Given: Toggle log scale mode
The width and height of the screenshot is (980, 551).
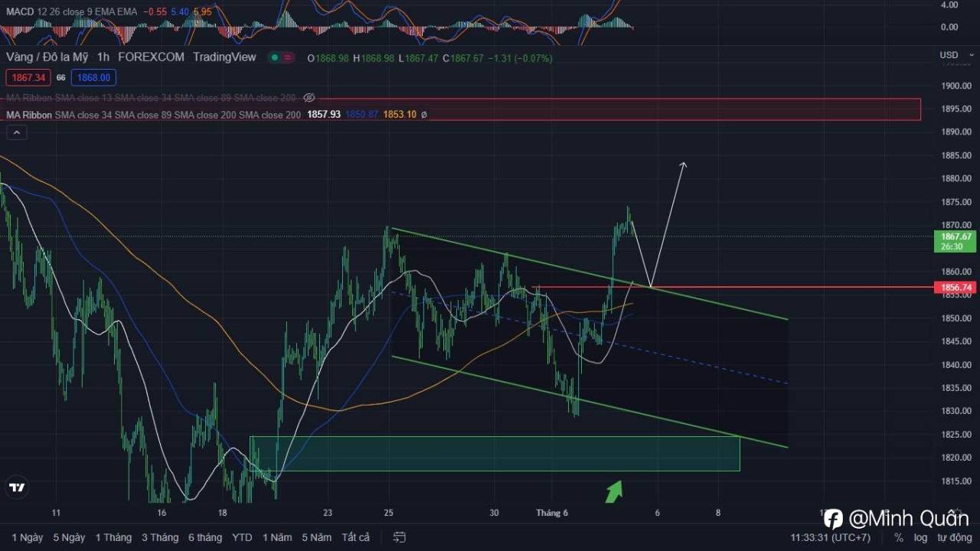Looking at the screenshot, I should point(920,537).
